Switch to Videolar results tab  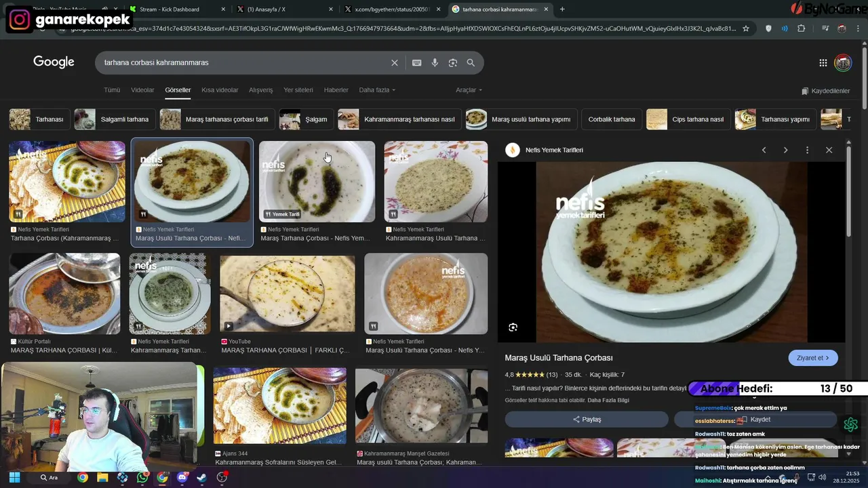pyautogui.click(x=142, y=90)
